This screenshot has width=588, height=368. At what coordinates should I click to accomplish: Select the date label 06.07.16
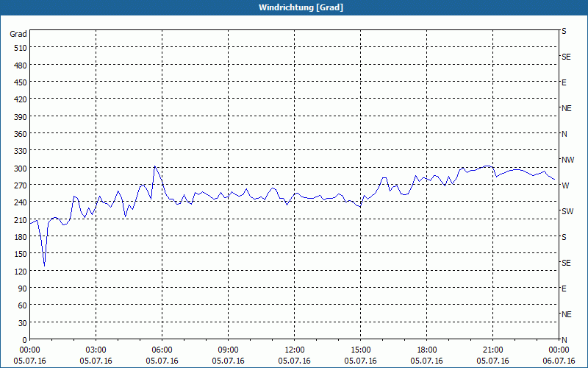(x=559, y=361)
